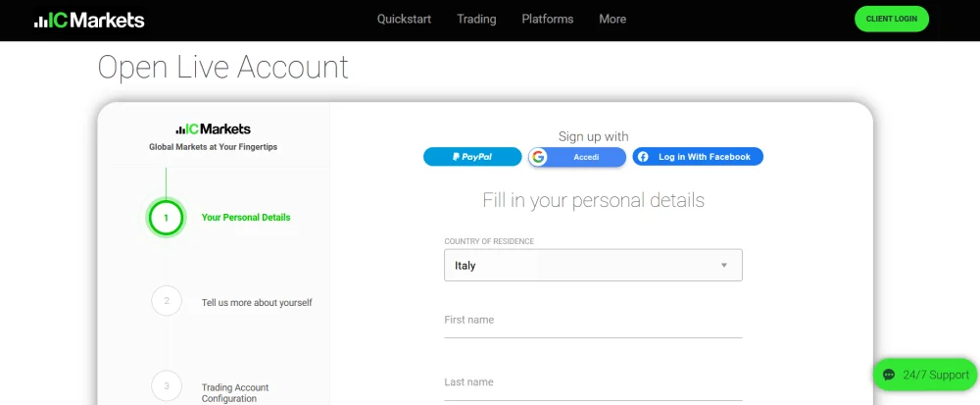This screenshot has height=405, width=980.
Task: Select step 1 circle icon
Action: pyautogui.click(x=167, y=218)
